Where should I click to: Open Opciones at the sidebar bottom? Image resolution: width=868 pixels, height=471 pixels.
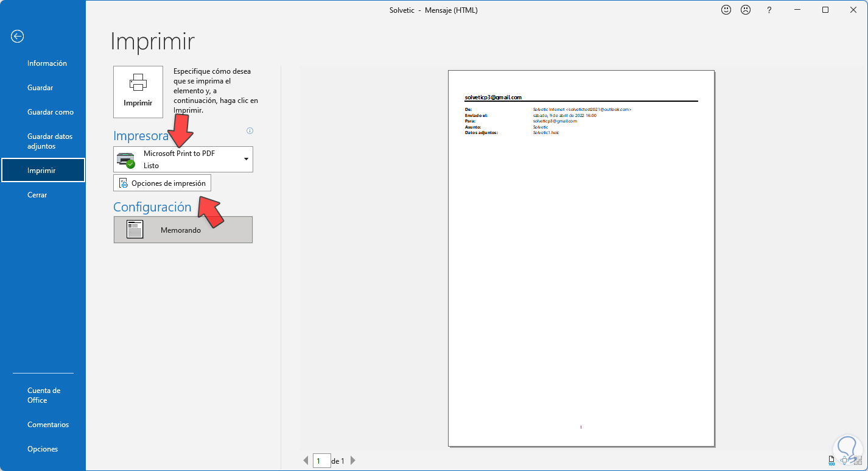43,449
